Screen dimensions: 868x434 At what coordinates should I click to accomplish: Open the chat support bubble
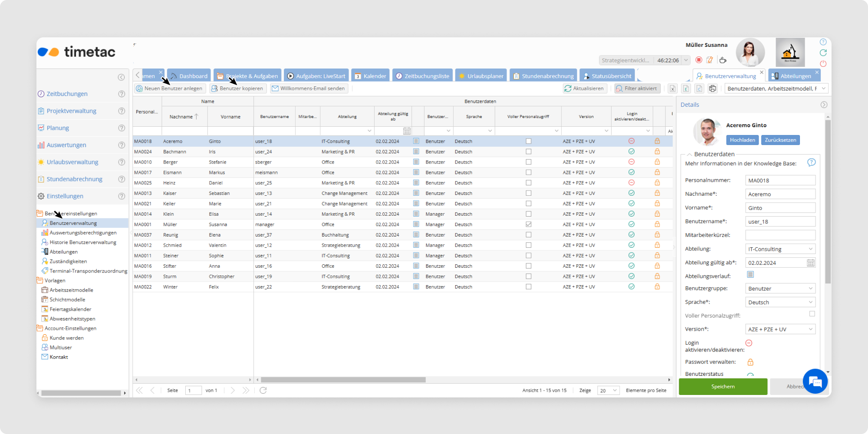(x=815, y=381)
